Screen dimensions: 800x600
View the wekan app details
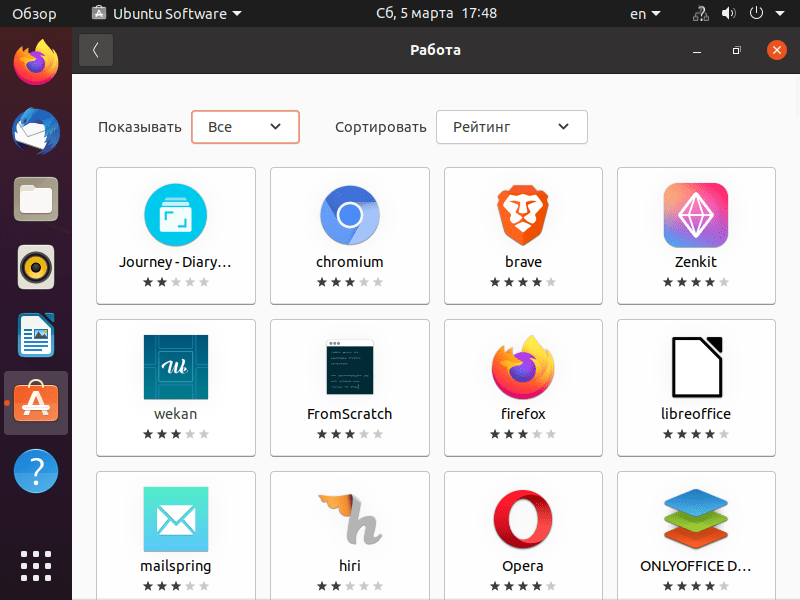[176, 387]
